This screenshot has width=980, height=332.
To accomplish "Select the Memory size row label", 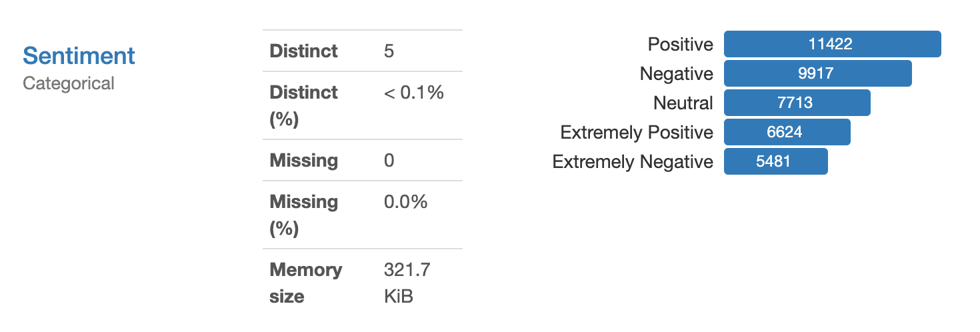I will (x=305, y=283).
